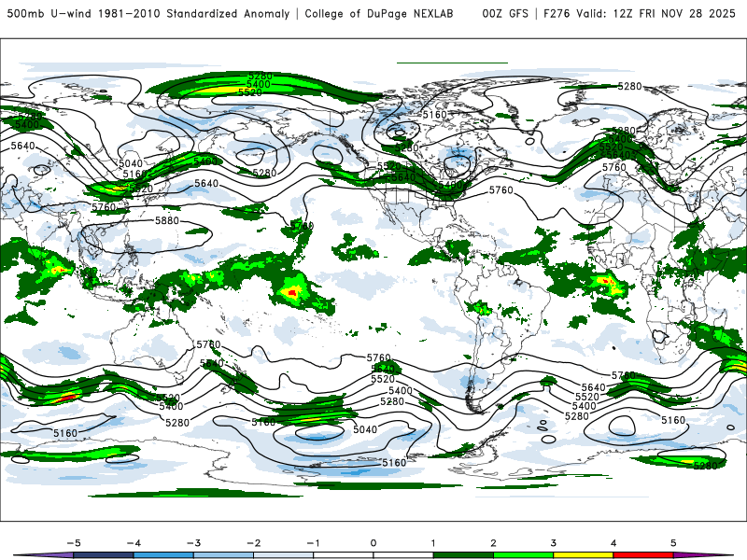
Task: Select the blue -4 to -3 colorbar segment
Action: 163,555
